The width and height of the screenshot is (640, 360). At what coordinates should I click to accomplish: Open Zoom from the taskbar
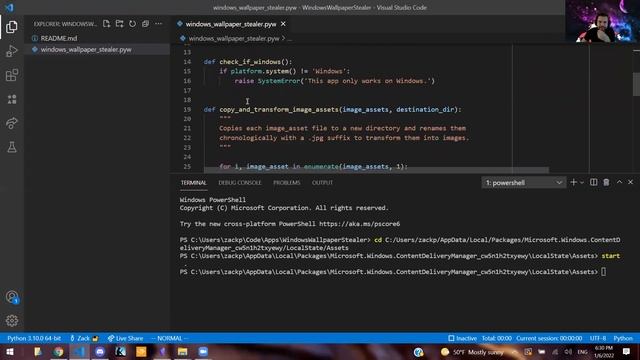coord(203,352)
